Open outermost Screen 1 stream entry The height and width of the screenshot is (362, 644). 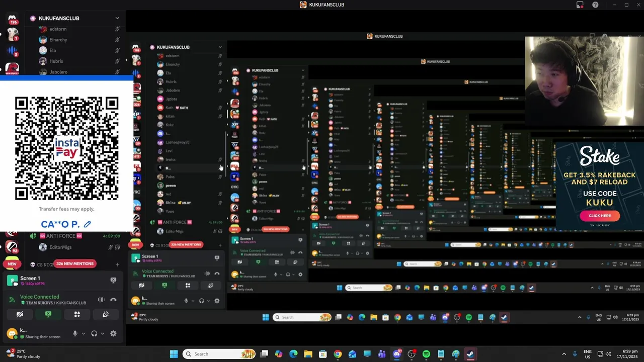click(55, 281)
